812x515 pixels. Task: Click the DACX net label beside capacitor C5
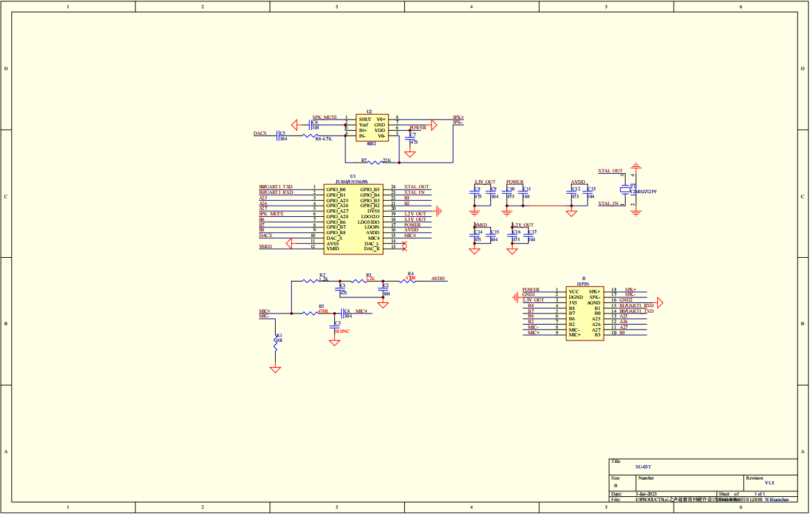[x=260, y=133]
